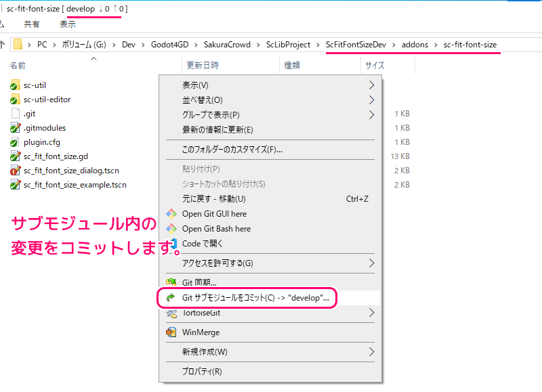Screen dimensions: 542x392
Task: Click the Git submodule commit arrow icon
Action: point(171,298)
